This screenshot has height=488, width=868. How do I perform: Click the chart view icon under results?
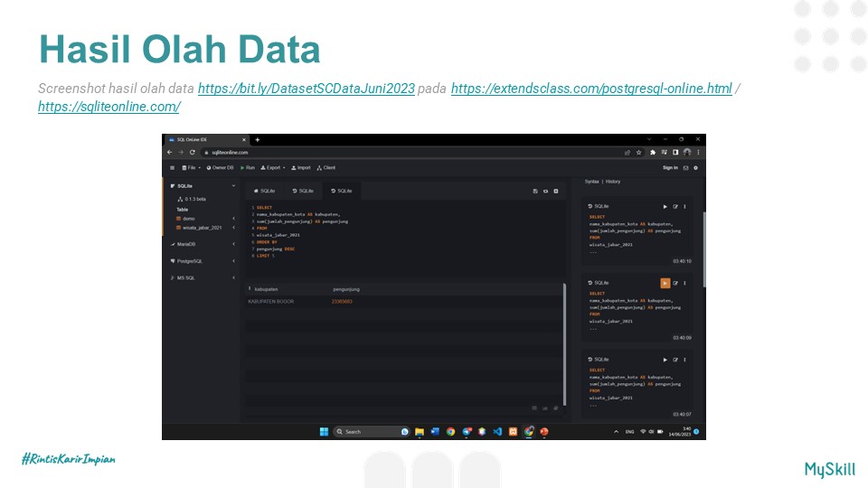click(545, 408)
